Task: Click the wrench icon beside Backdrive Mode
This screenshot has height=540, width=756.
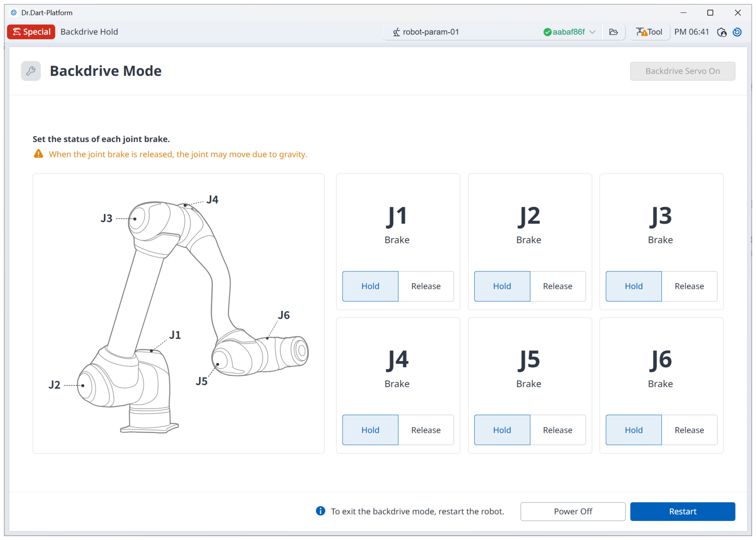Action: pyautogui.click(x=31, y=71)
